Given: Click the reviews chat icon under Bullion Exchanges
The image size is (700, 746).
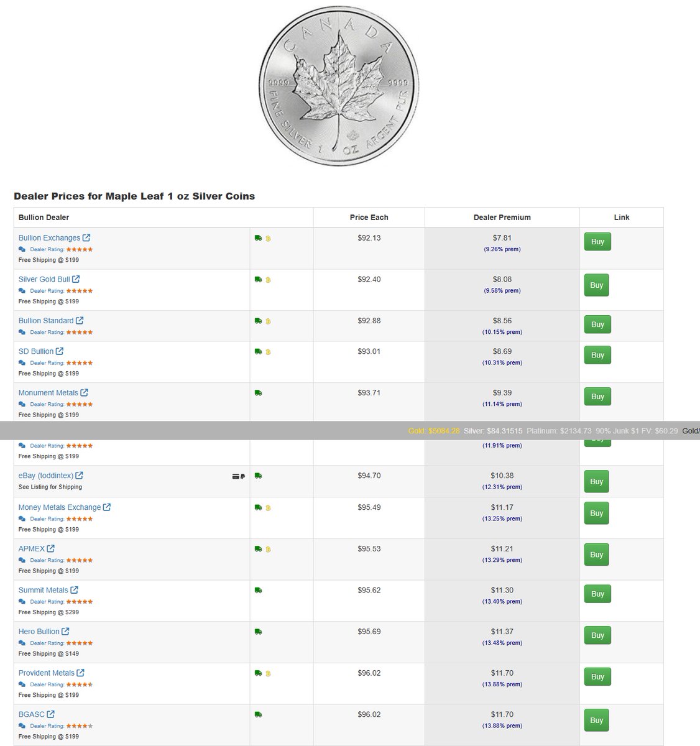Looking at the screenshot, I should pos(22,249).
